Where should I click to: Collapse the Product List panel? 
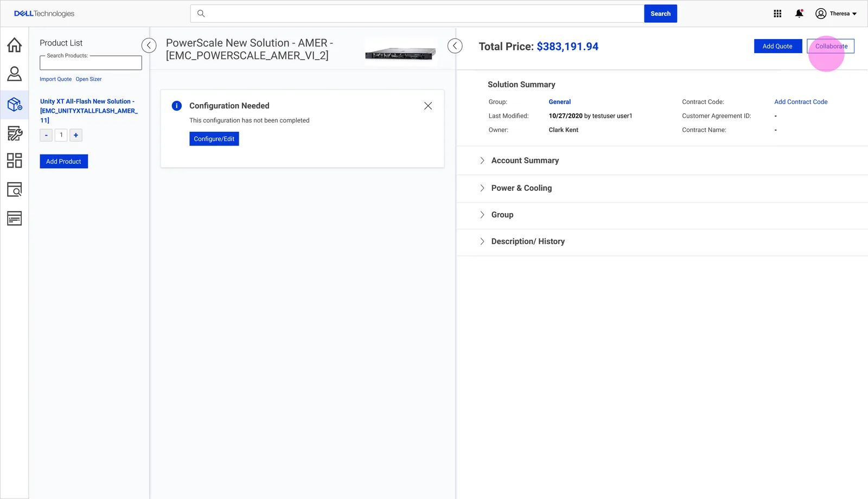point(149,46)
